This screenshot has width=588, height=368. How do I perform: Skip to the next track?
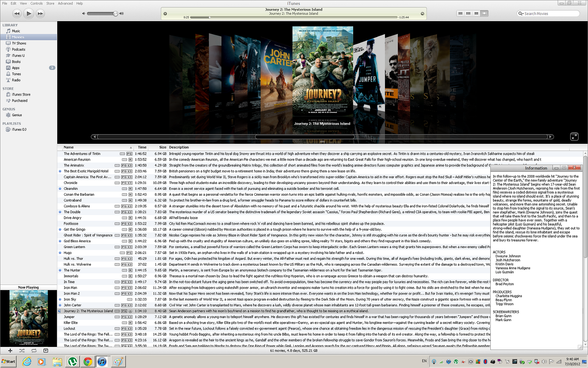coord(40,14)
